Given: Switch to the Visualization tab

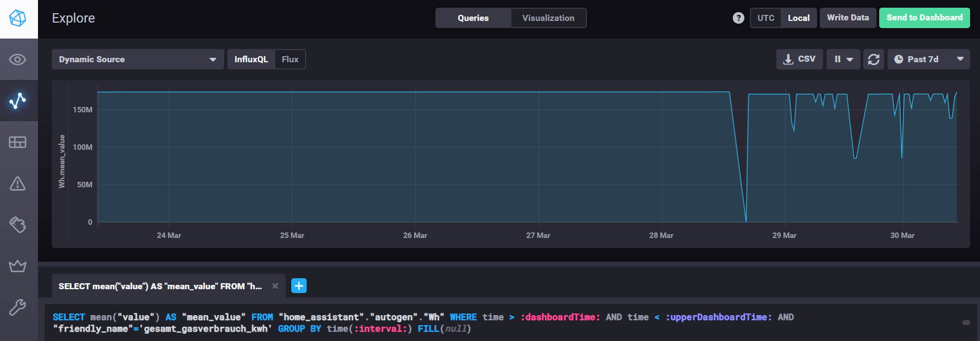Looking at the screenshot, I should (x=548, y=18).
